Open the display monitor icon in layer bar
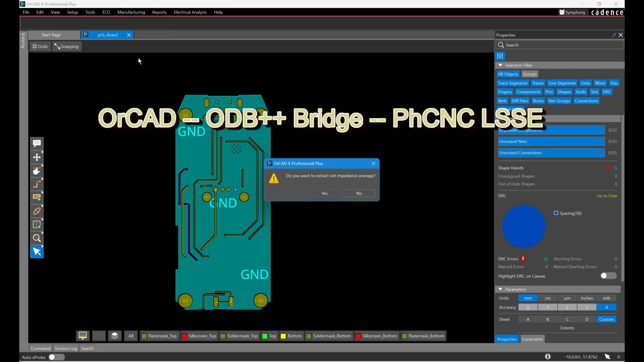 point(83,336)
